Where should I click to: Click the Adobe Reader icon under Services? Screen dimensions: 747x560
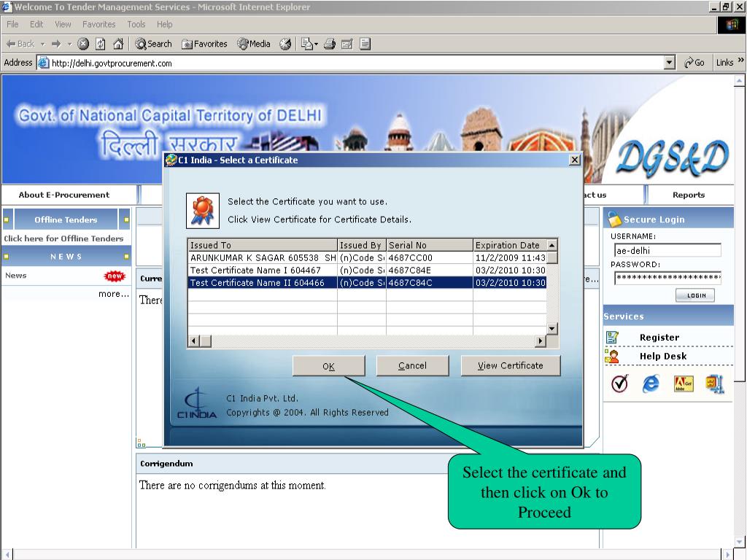pyautogui.click(x=684, y=384)
